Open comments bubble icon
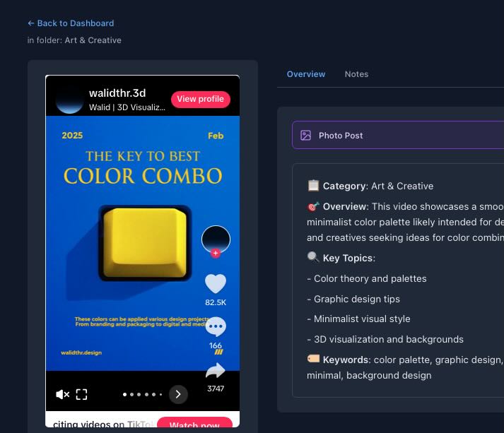 (216, 326)
